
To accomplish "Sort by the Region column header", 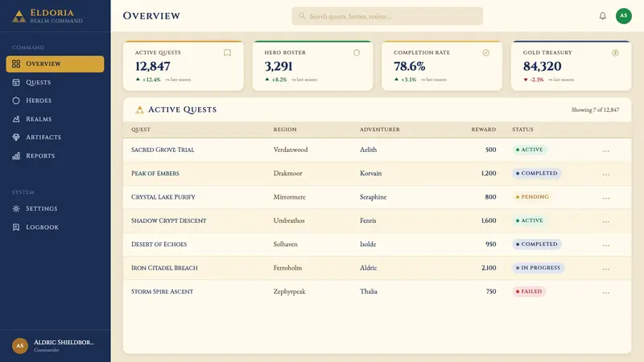I will pyautogui.click(x=285, y=130).
